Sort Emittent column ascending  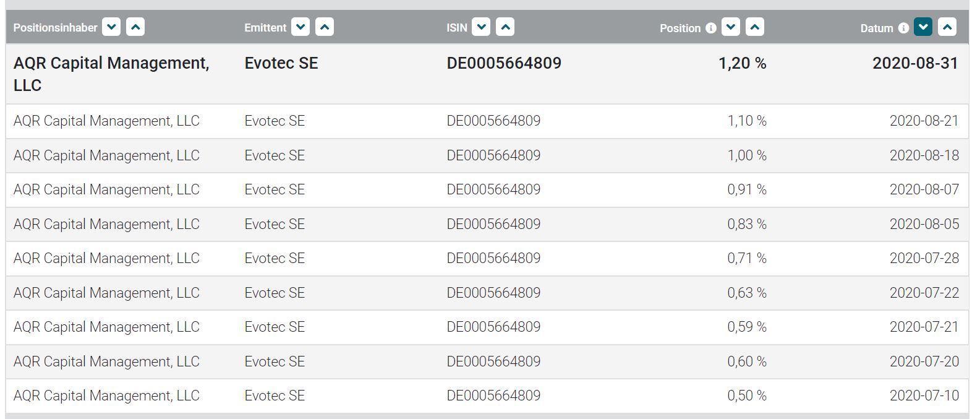coord(325,27)
